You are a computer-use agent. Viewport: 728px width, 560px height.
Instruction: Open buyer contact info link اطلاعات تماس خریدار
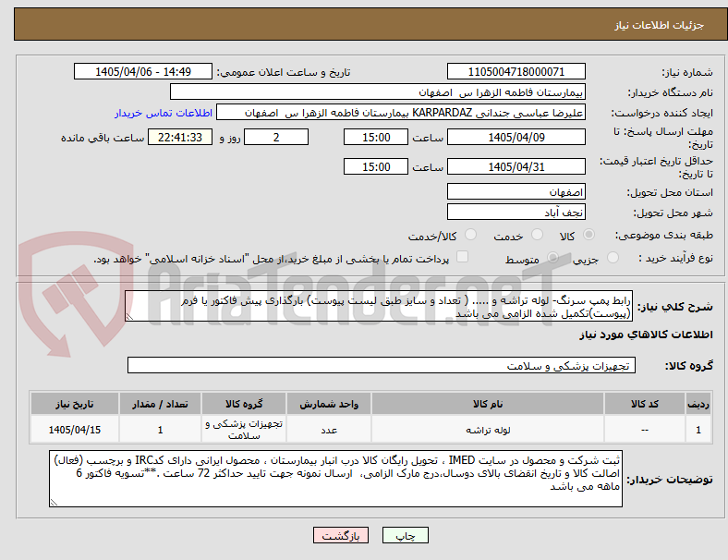[x=164, y=113]
